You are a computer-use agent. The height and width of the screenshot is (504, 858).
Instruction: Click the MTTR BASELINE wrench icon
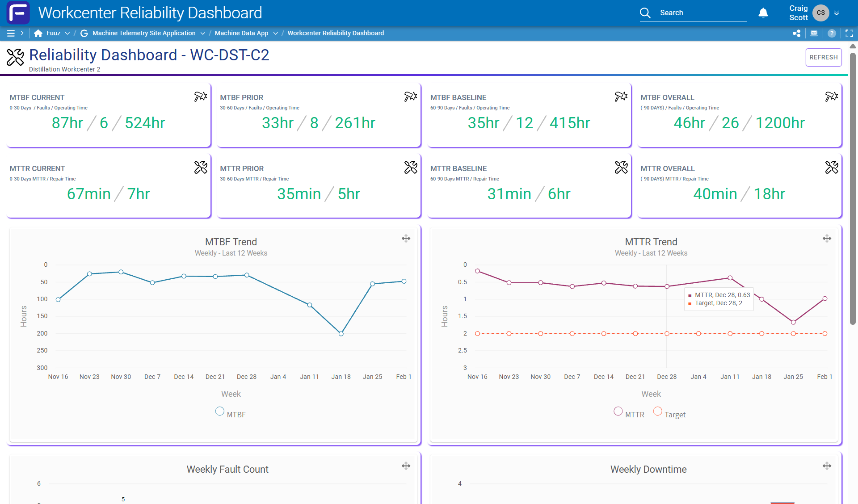[621, 167]
